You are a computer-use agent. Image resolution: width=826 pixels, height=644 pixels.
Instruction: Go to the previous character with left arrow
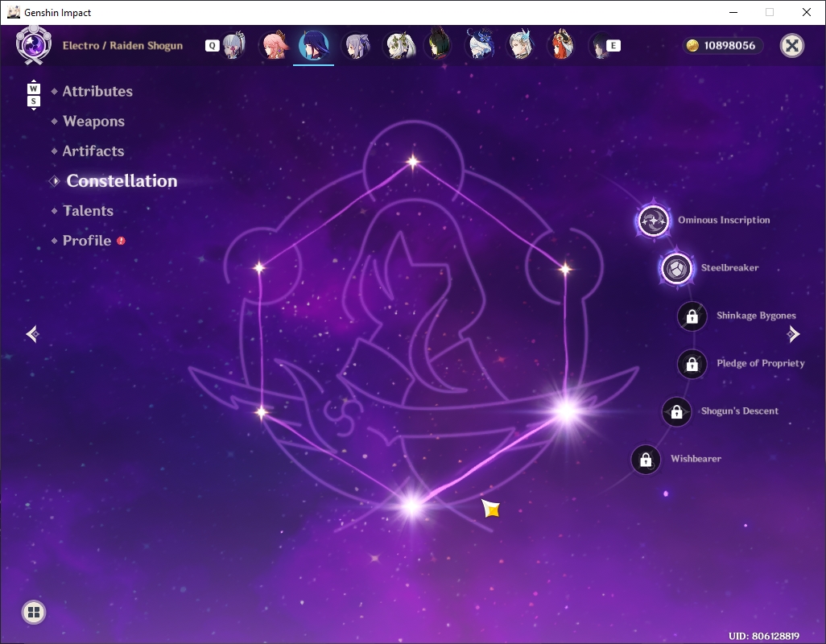(x=33, y=334)
